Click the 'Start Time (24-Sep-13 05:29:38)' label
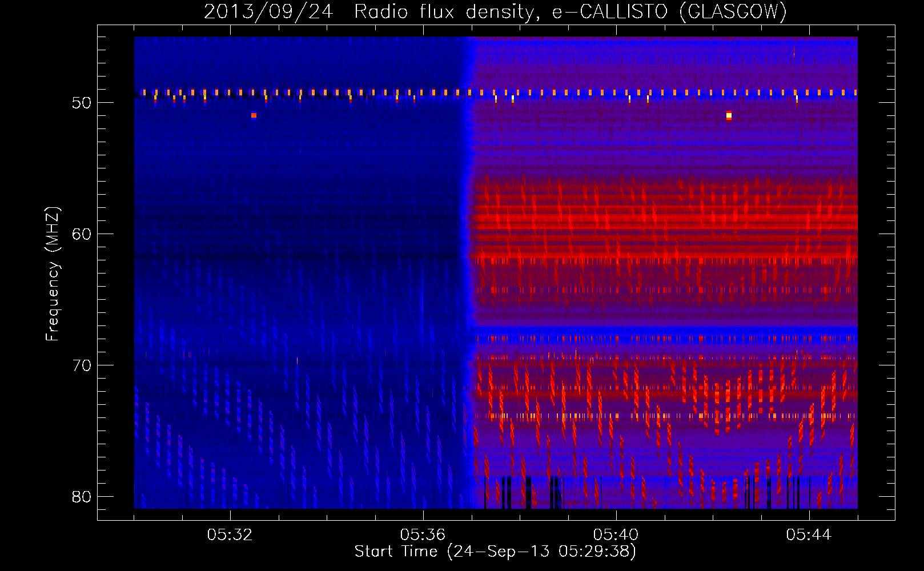Screen dimensions: 924x571 click(495, 551)
